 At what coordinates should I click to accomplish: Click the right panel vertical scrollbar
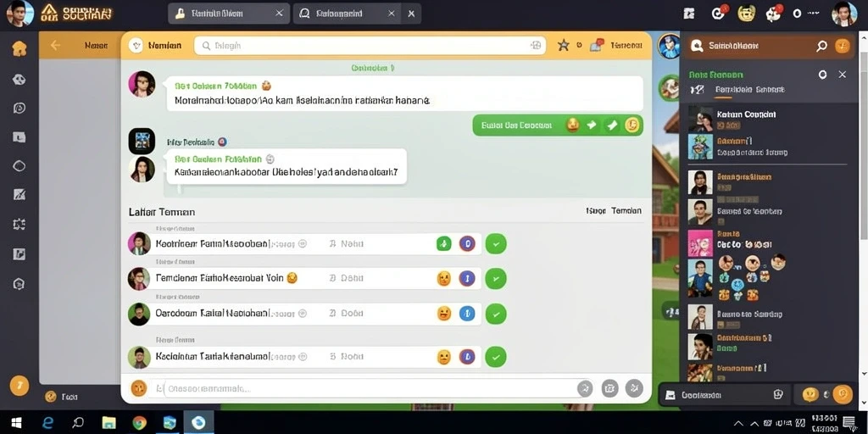(862, 147)
